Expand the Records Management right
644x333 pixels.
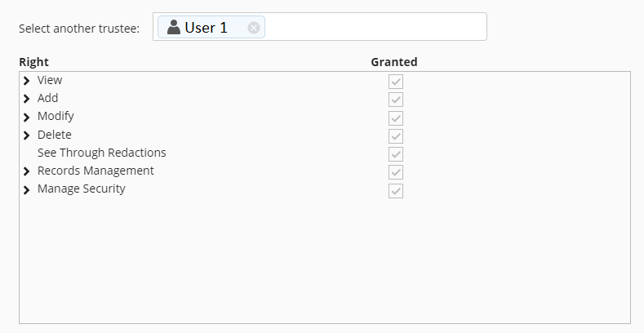point(27,171)
